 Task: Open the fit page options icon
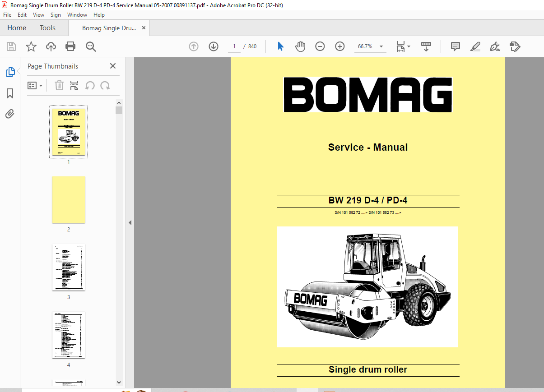pyautogui.click(x=403, y=46)
